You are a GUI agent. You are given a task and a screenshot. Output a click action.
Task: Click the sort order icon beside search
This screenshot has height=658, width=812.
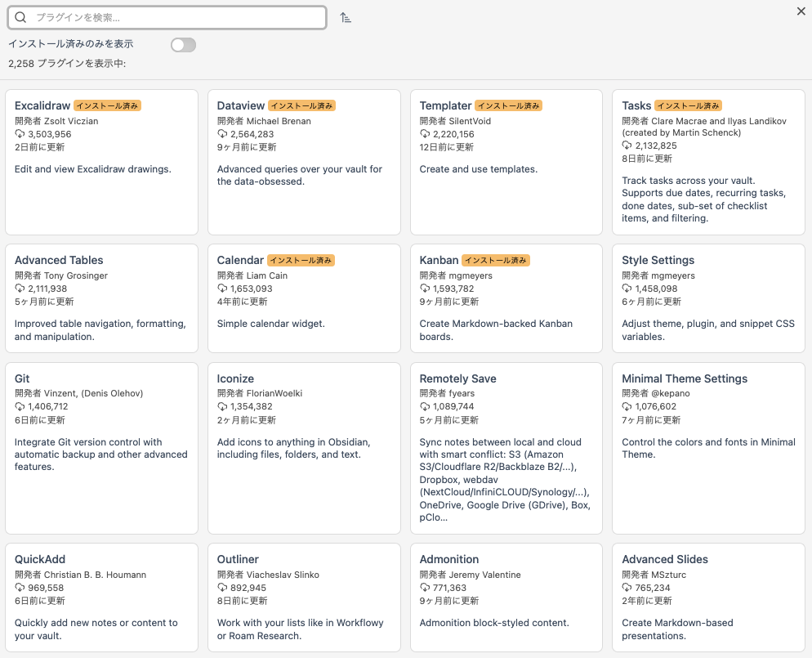tap(346, 17)
